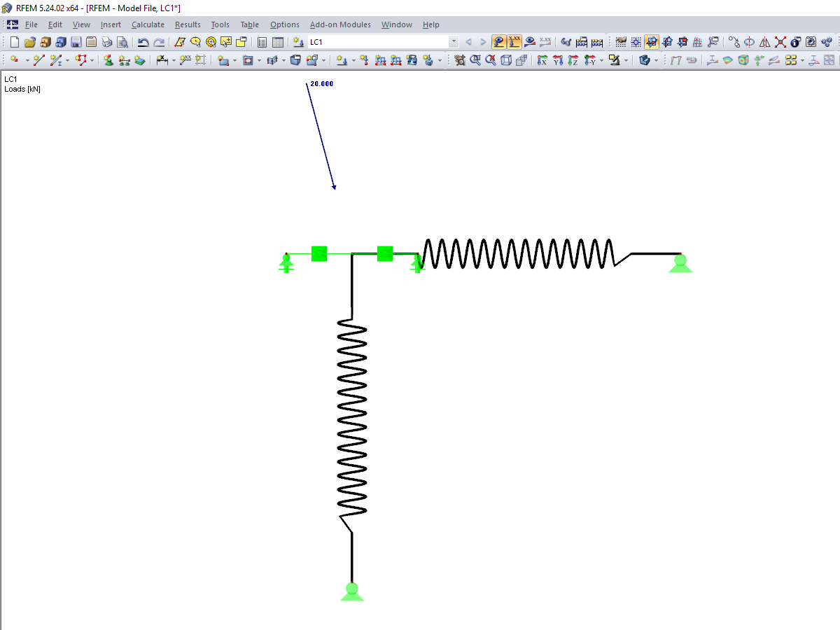Toggle project navigator panel icon

(262, 42)
